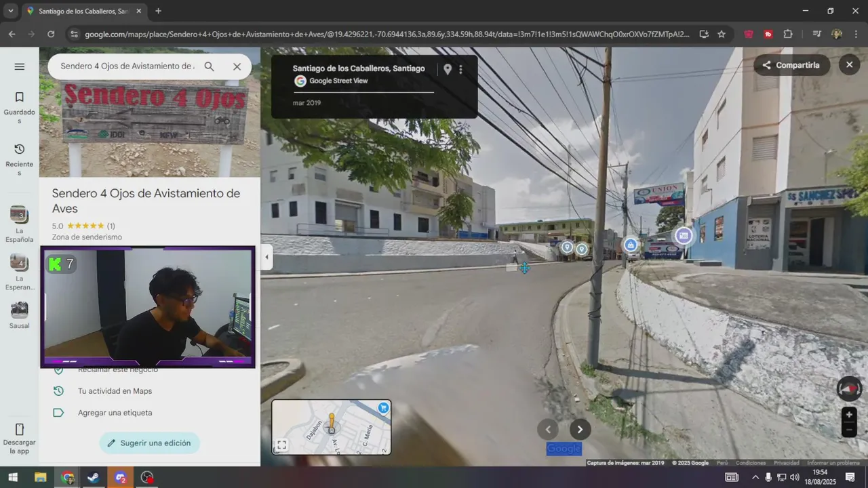
Task: Click the Street View location pin icon
Action: point(448,69)
